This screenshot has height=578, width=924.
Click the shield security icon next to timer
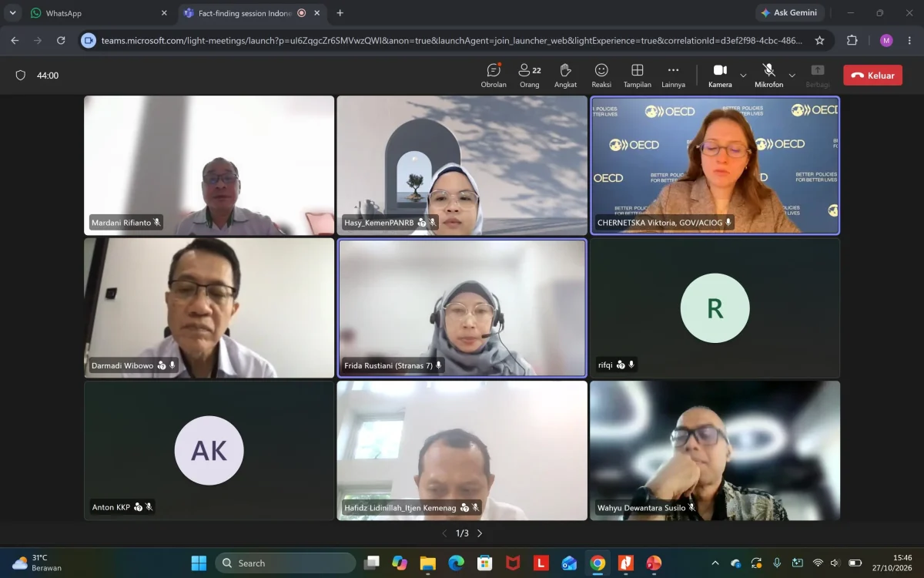point(21,76)
